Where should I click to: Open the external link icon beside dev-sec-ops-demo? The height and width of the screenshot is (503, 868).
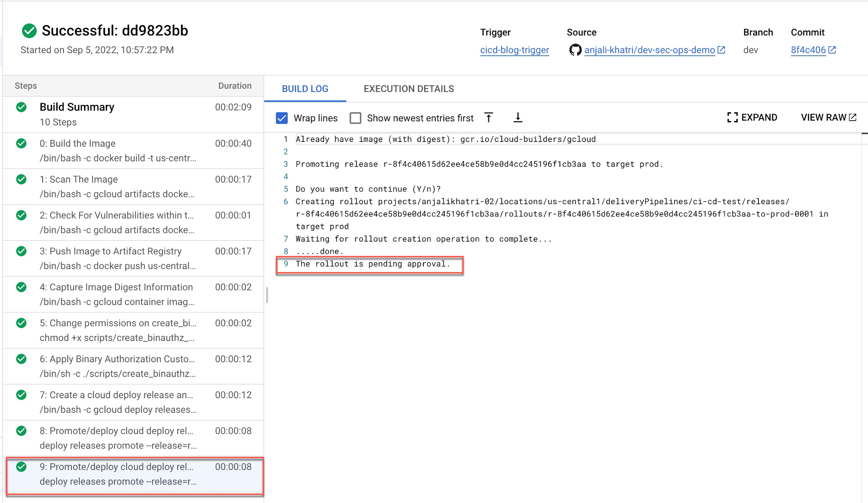click(721, 50)
